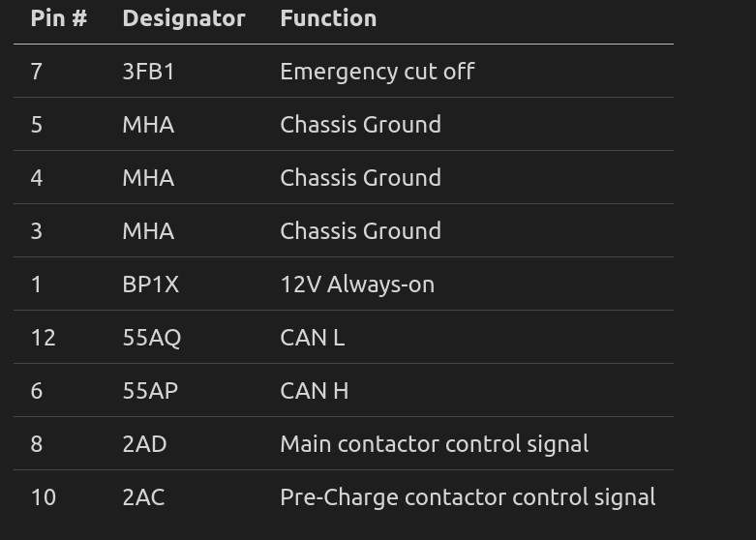Select 'Pre-Charge contactor control signal' text

(468, 497)
